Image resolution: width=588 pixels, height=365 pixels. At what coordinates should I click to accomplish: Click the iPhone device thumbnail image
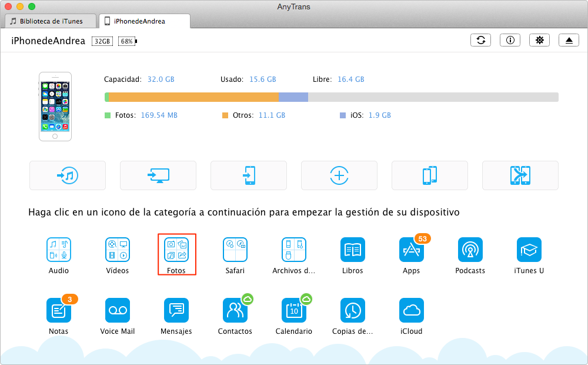click(x=55, y=107)
